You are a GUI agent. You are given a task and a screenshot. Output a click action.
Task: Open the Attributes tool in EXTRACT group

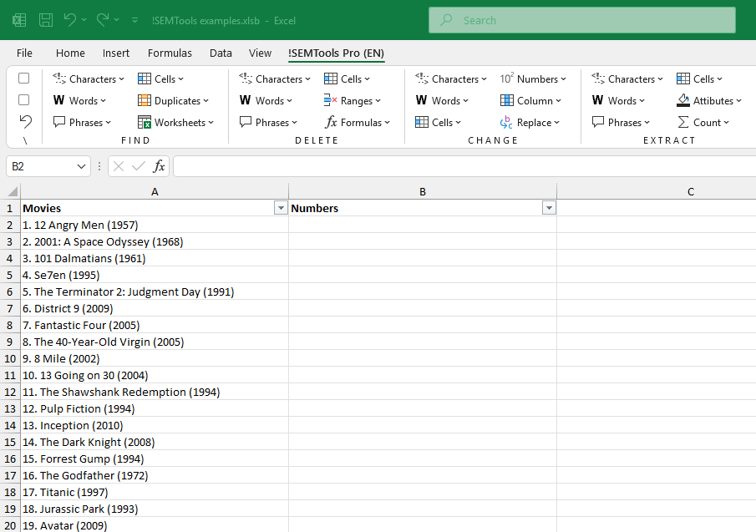[709, 100]
